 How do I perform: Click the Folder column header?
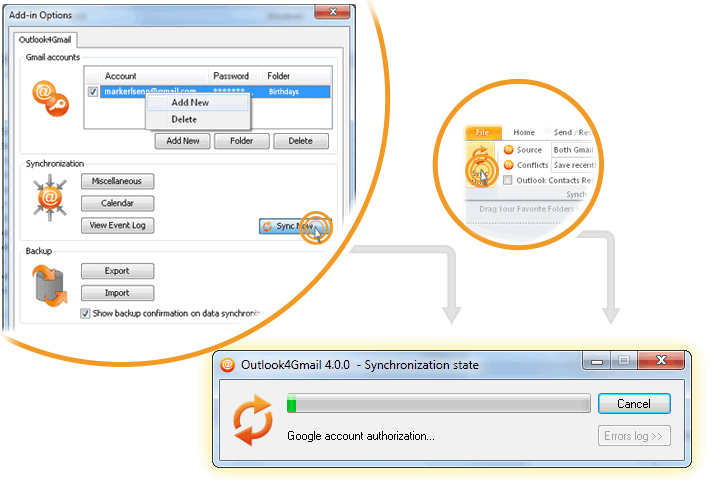[297, 76]
